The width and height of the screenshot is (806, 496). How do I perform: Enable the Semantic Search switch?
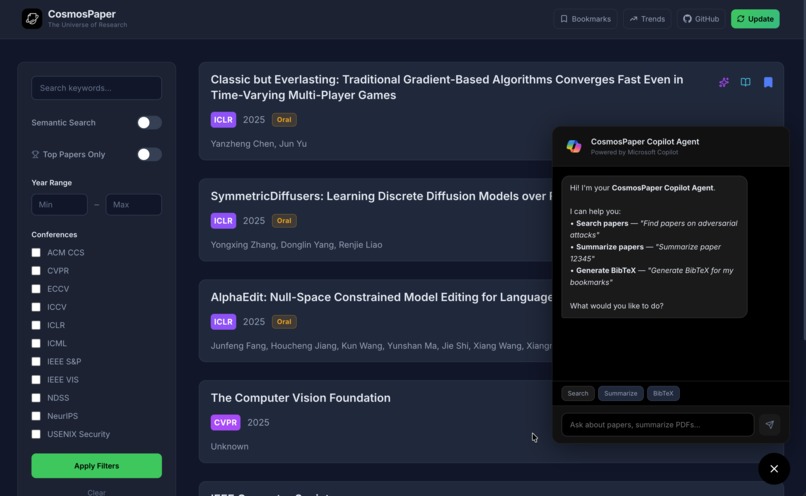149,122
